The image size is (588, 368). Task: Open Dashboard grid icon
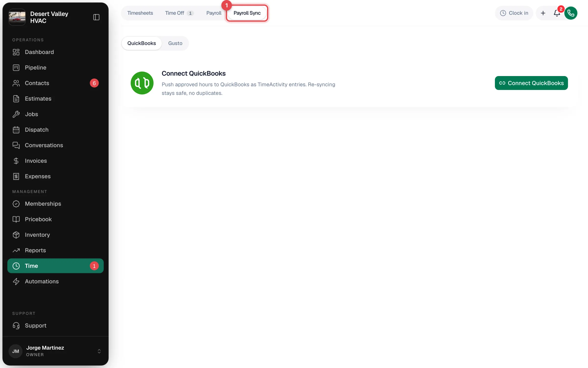point(16,52)
